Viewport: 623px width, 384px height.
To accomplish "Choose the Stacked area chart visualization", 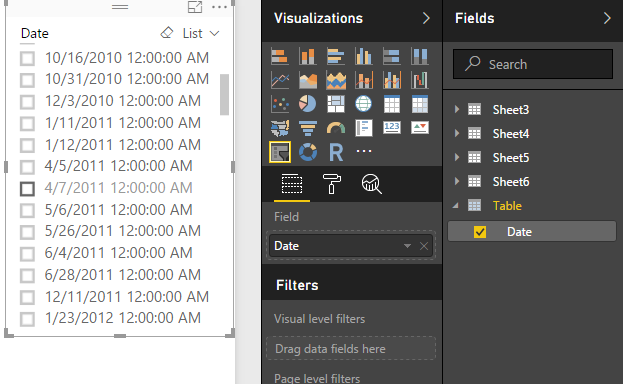I will point(336,80).
